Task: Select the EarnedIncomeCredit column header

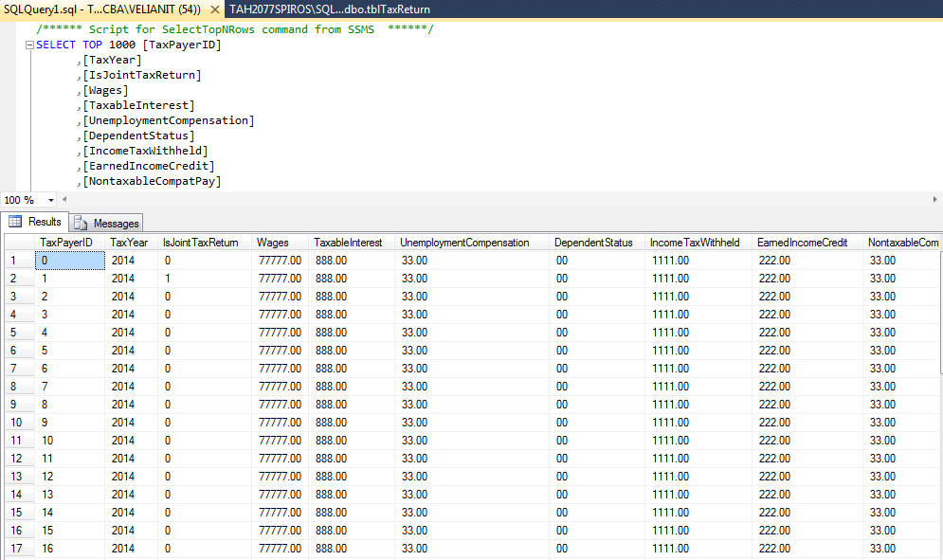Action: pos(807,243)
